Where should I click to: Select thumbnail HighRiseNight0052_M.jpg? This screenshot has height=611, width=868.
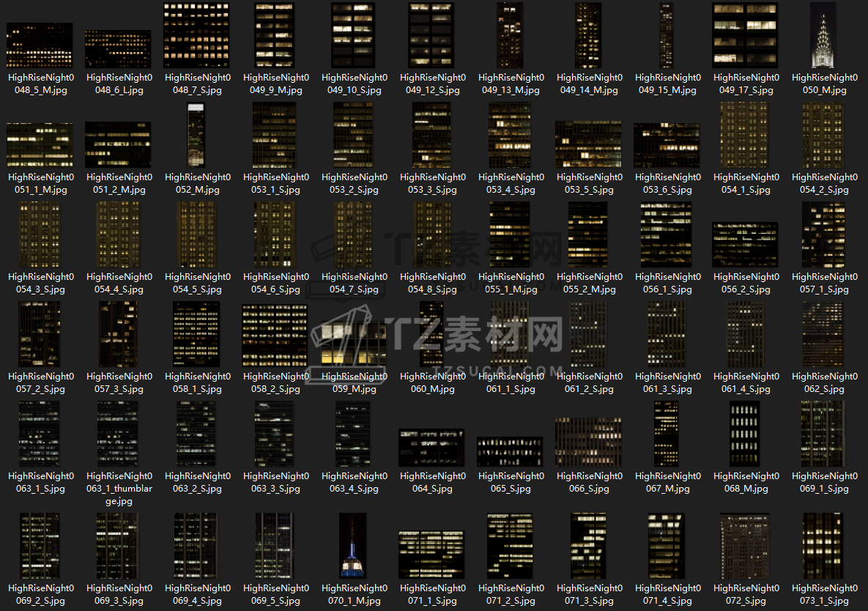pos(196,135)
